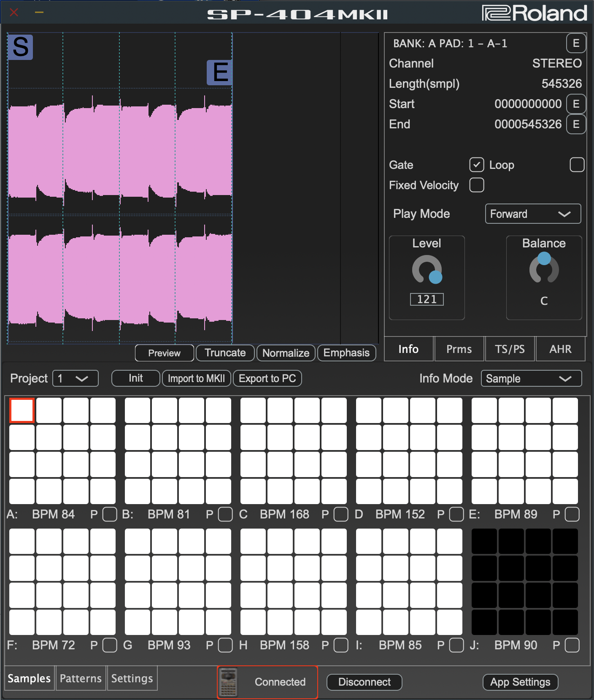The width and height of the screenshot is (594, 700).
Task: Check the P box for bank E
Action: (572, 514)
